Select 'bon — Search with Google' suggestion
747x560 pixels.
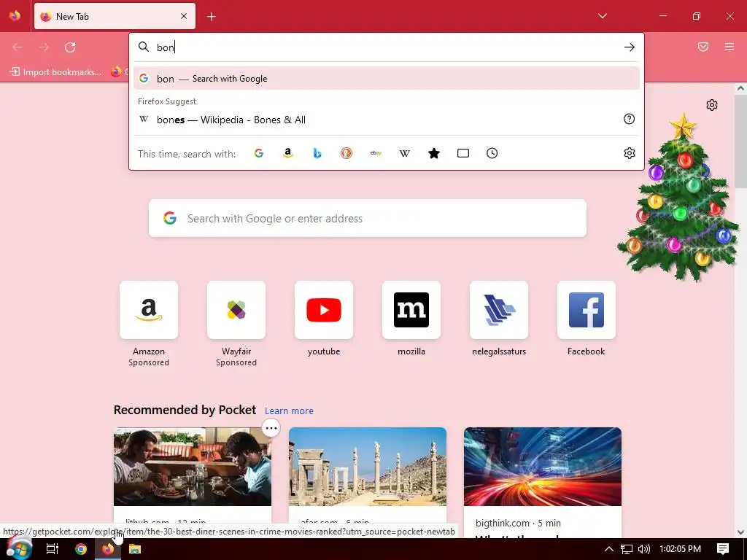pyautogui.click(x=387, y=79)
